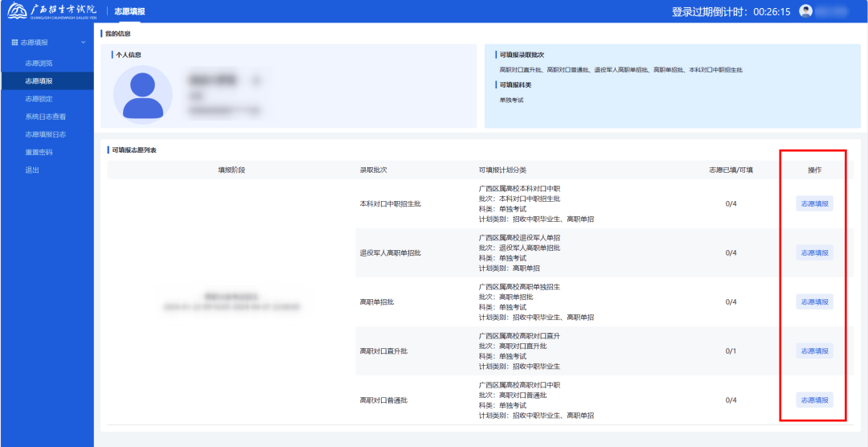Open 重置密码 in the sidebar
The image size is (868, 447).
click(39, 152)
